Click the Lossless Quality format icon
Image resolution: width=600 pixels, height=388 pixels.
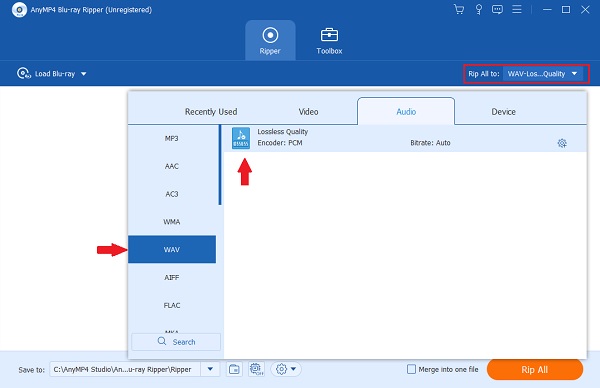click(241, 138)
